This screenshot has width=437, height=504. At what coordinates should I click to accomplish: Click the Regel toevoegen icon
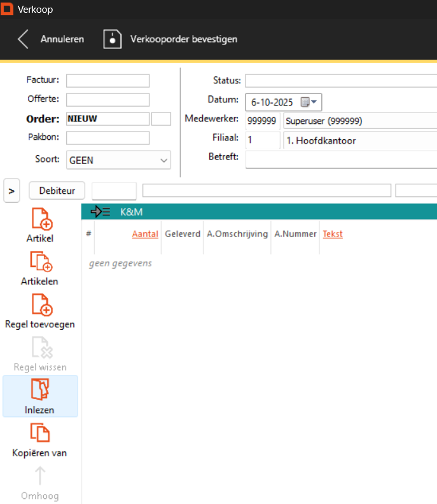tap(41, 305)
